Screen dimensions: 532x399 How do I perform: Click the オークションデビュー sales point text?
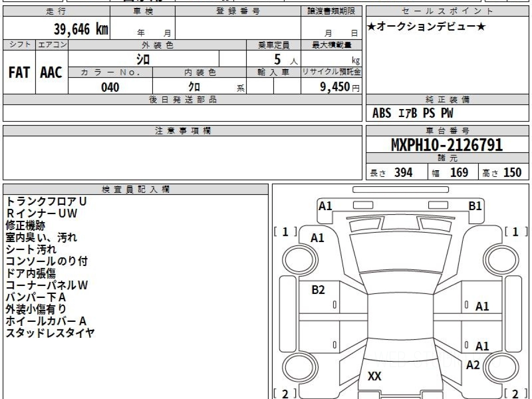tap(426, 27)
